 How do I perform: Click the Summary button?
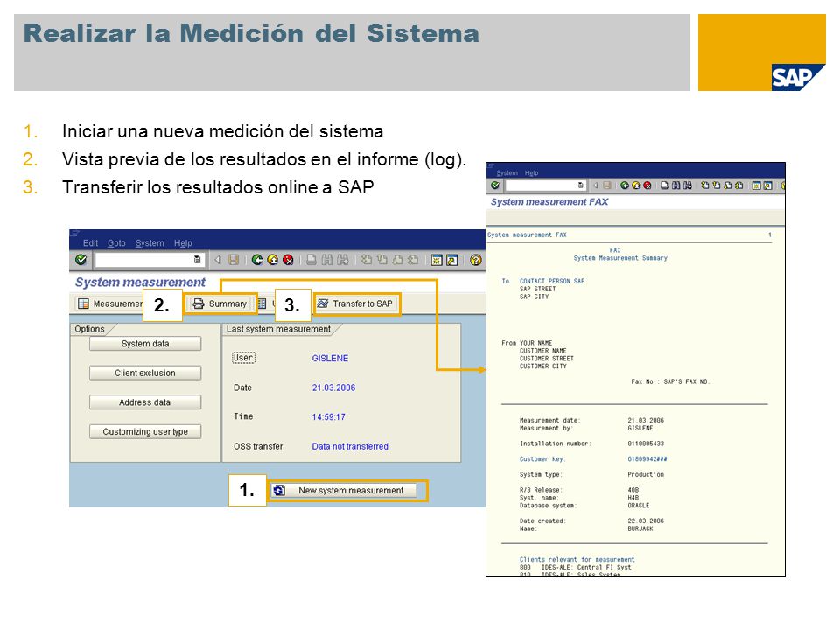coord(220,304)
